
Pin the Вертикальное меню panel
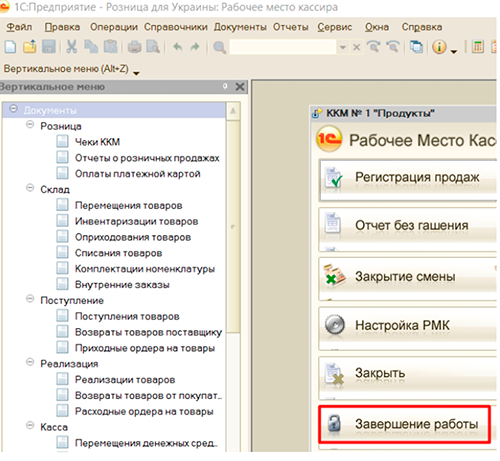[x=225, y=87]
